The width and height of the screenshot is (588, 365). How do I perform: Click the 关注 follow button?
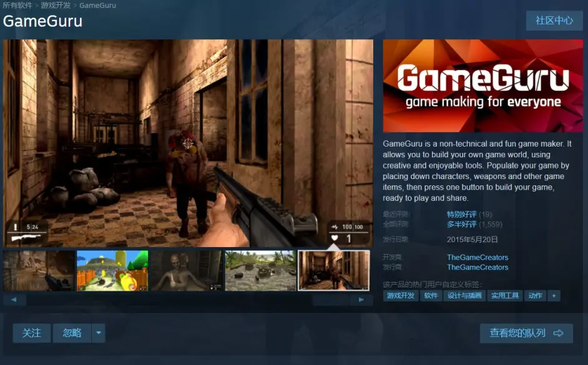point(31,333)
